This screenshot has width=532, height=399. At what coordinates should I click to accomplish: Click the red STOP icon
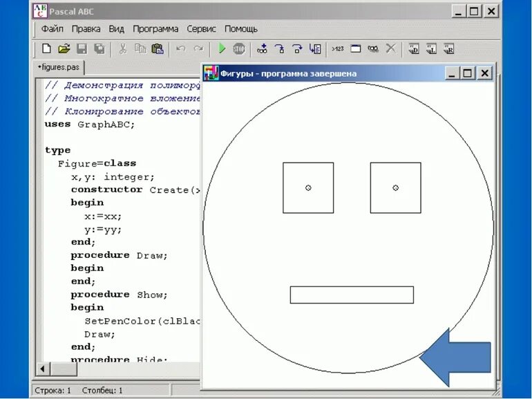(x=239, y=49)
